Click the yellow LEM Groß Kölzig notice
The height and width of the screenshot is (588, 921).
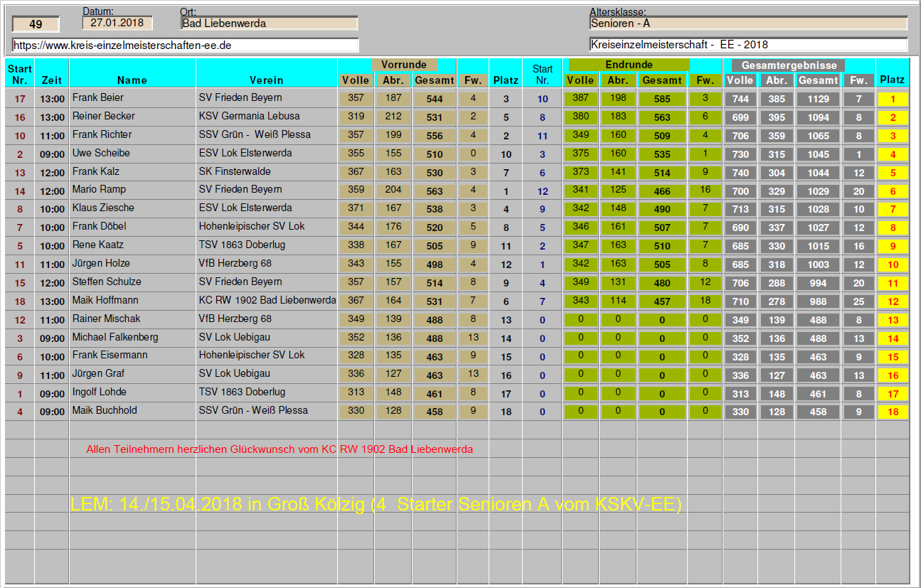pos(376,505)
